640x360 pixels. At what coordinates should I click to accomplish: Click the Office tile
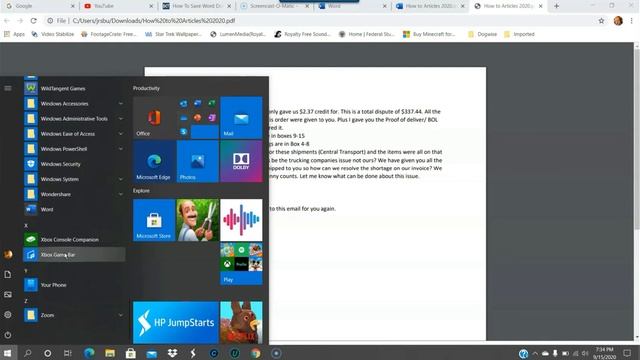click(154, 118)
